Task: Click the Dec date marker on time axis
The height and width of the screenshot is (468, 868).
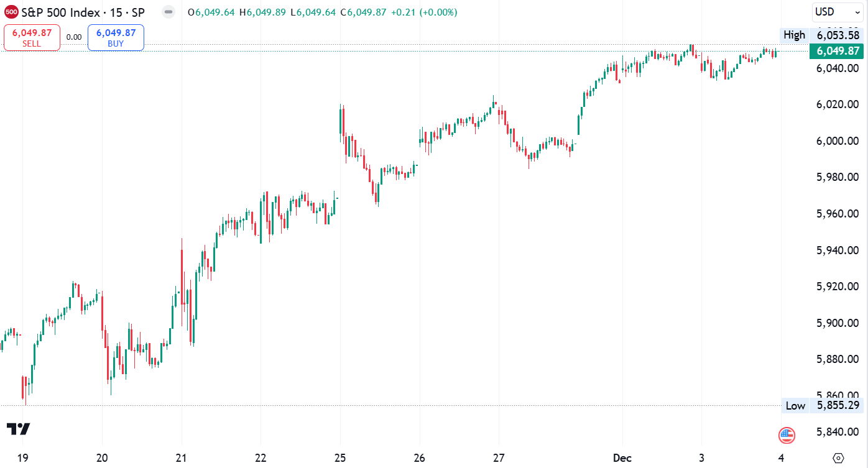Action: tap(622, 458)
